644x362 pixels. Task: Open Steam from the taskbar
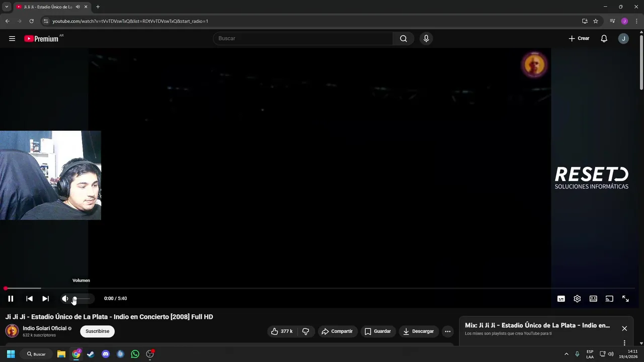[x=91, y=354]
